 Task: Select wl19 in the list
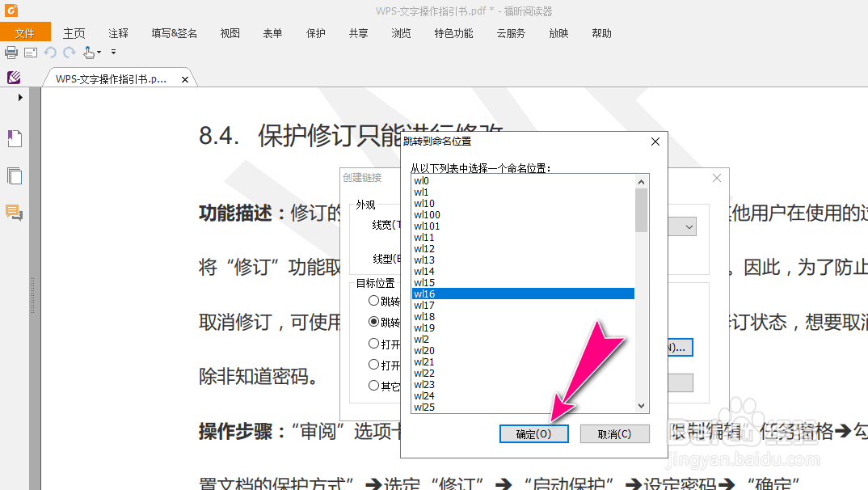click(523, 328)
